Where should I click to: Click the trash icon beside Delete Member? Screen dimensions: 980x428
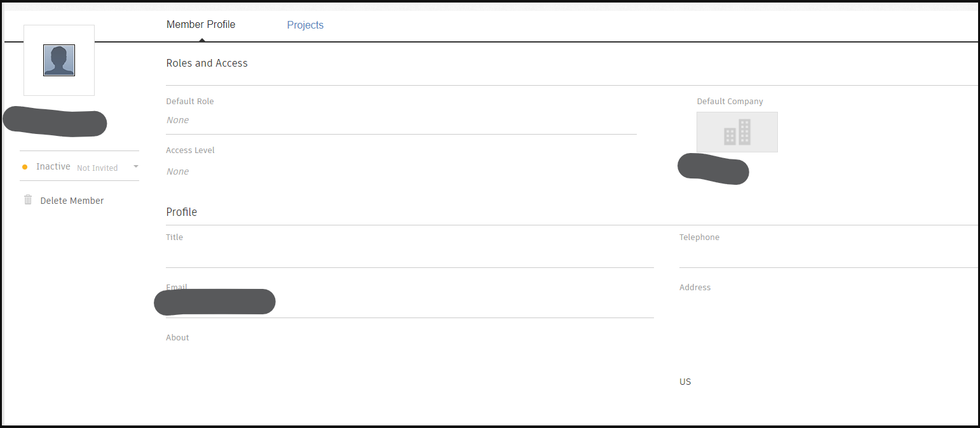pos(28,200)
